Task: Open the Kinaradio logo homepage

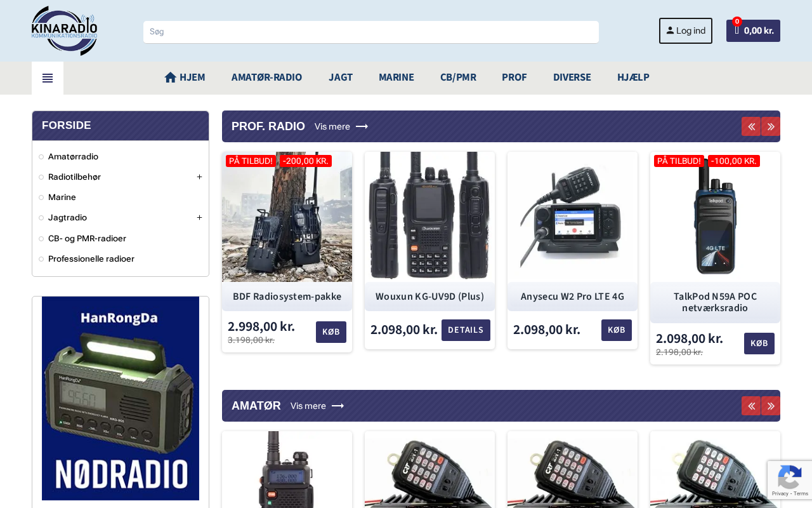Action: point(64,30)
